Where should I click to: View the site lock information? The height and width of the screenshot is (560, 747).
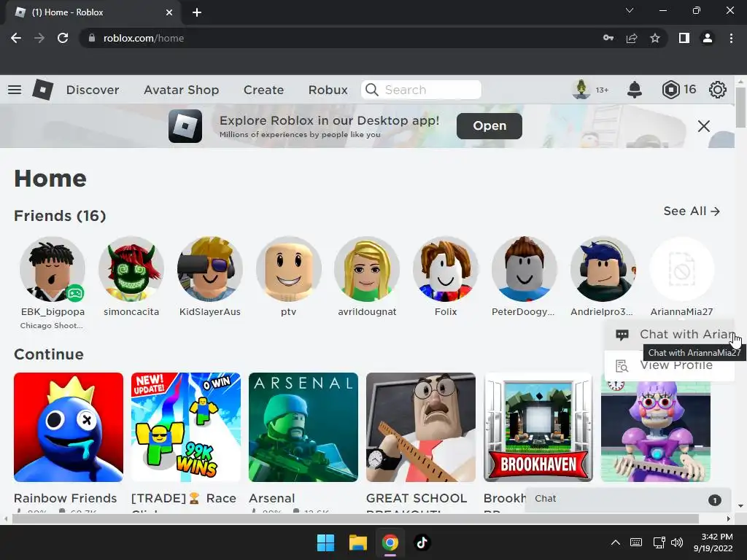click(x=92, y=38)
